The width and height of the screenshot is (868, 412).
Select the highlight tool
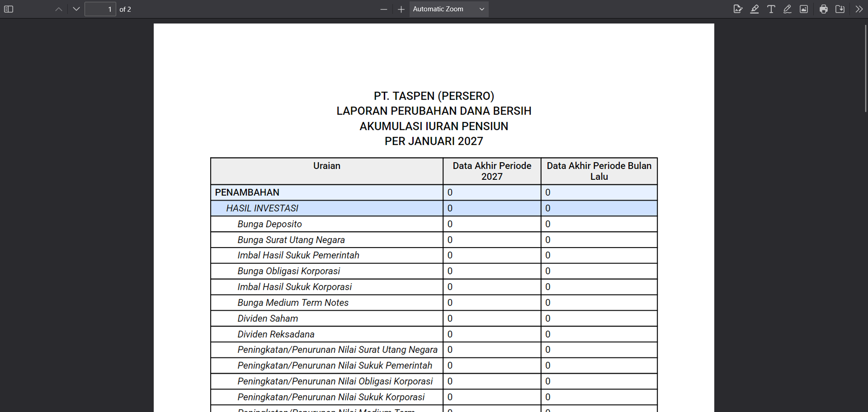point(755,9)
